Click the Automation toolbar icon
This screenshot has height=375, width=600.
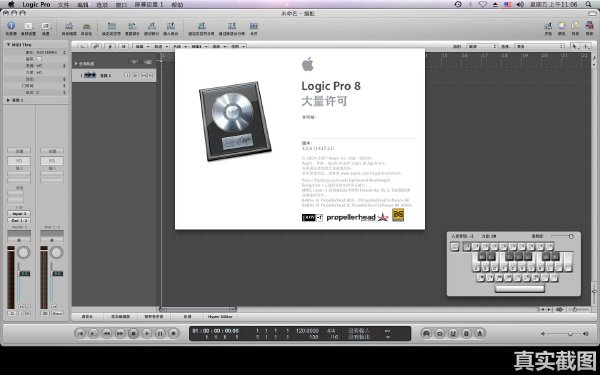pos(86,26)
